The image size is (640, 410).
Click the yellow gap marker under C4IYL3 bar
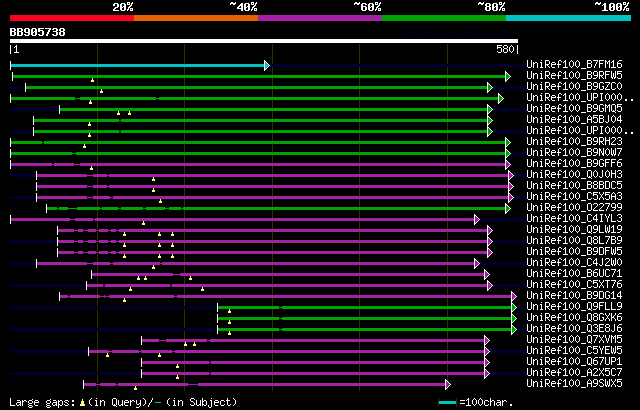(144, 224)
